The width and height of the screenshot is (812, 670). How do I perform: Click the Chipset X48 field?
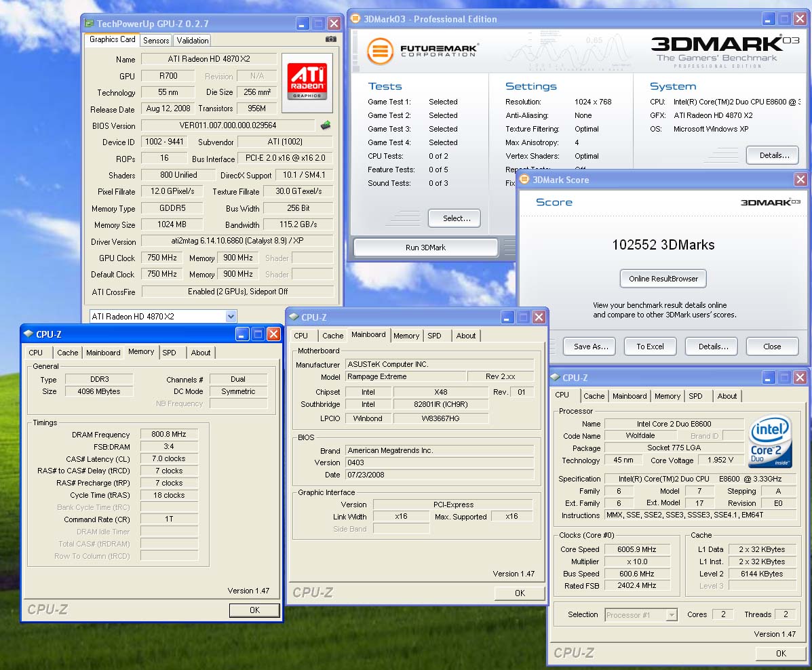pyautogui.click(x=441, y=392)
